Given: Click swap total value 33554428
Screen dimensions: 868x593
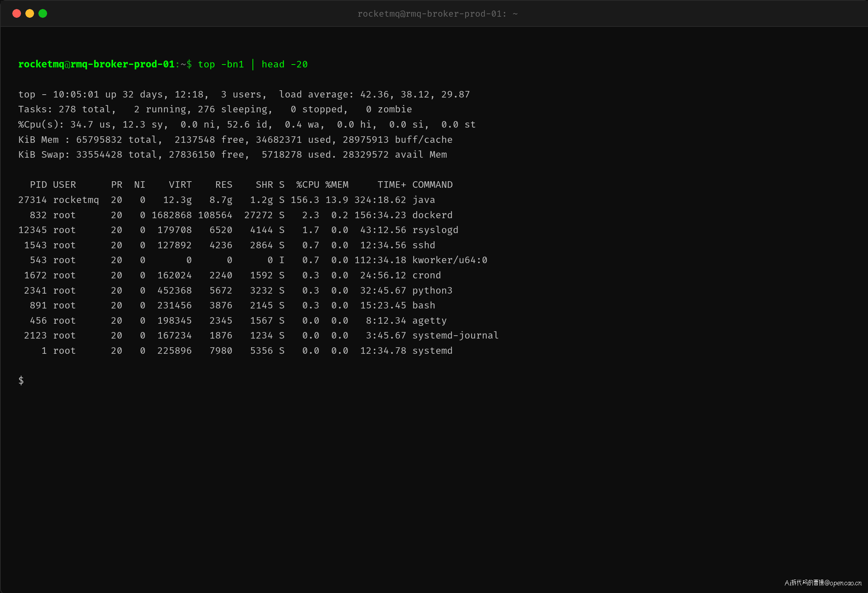Looking at the screenshot, I should coord(99,154).
